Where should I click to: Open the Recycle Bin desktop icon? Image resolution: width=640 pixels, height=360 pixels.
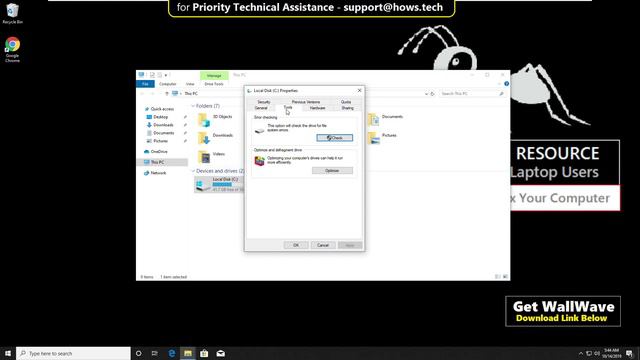(x=12, y=13)
